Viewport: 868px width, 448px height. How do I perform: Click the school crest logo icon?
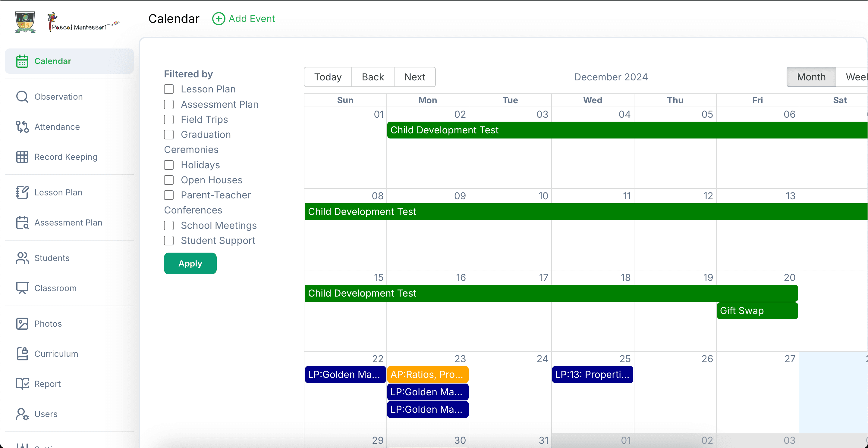click(x=25, y=22)
